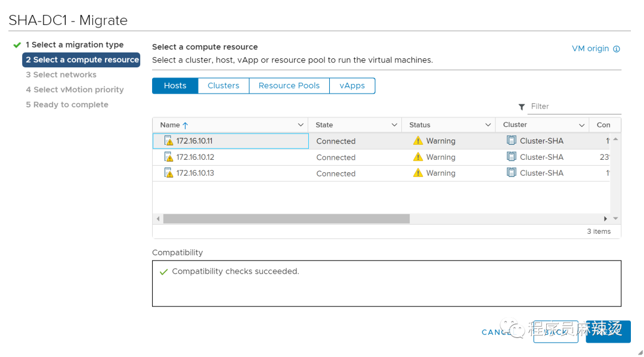
Task: Sort by Name using the ascending arrow
Action: click(185, 125)
